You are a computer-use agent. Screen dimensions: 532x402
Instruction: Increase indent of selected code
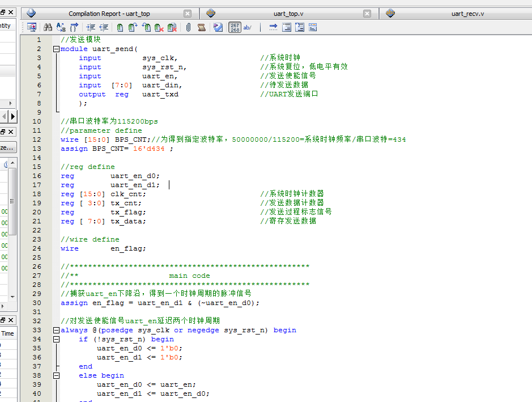click(91, 27)
